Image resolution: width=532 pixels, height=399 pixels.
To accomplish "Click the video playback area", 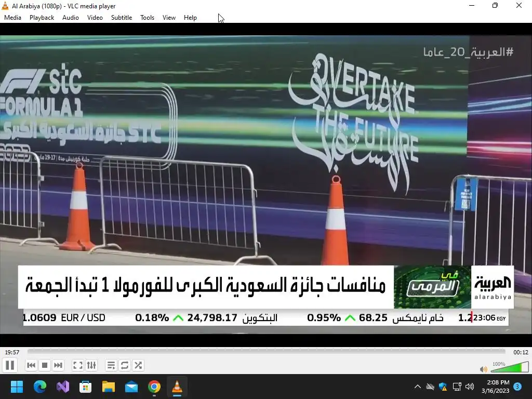I will tap(266, 185).
